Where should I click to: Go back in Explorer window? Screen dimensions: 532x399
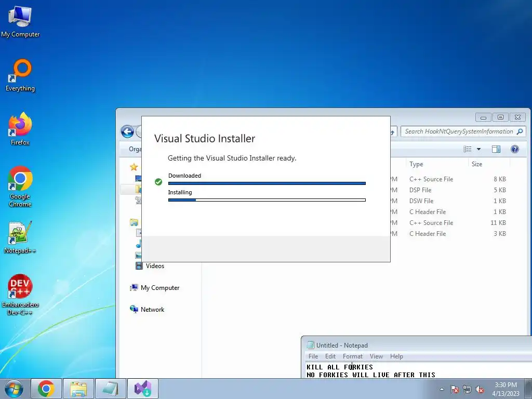coord(128,131)
